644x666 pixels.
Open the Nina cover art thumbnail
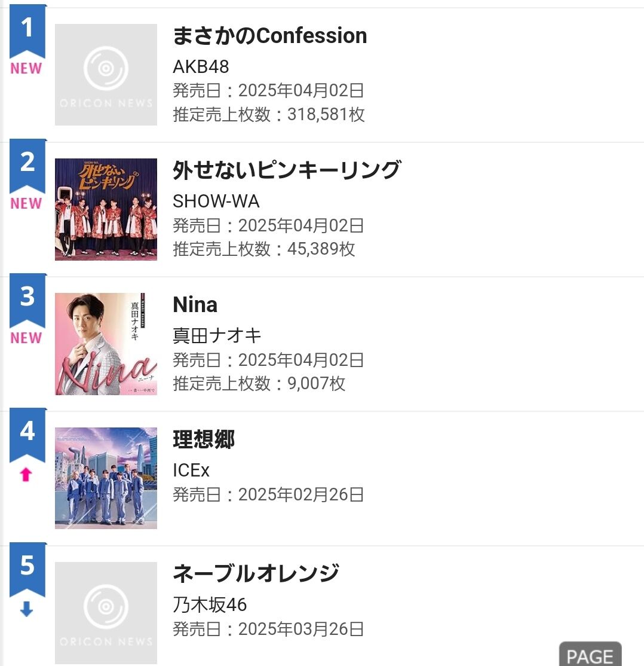106,344
